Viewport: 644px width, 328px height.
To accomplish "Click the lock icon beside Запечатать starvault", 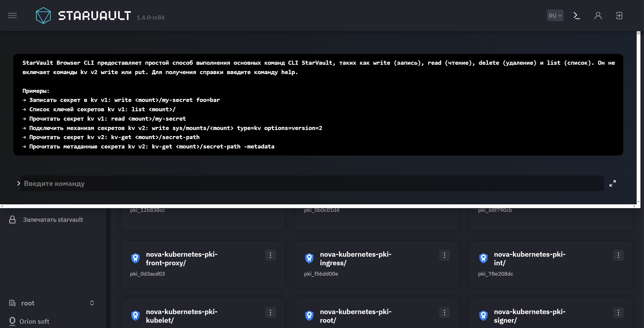I will 12,220.
